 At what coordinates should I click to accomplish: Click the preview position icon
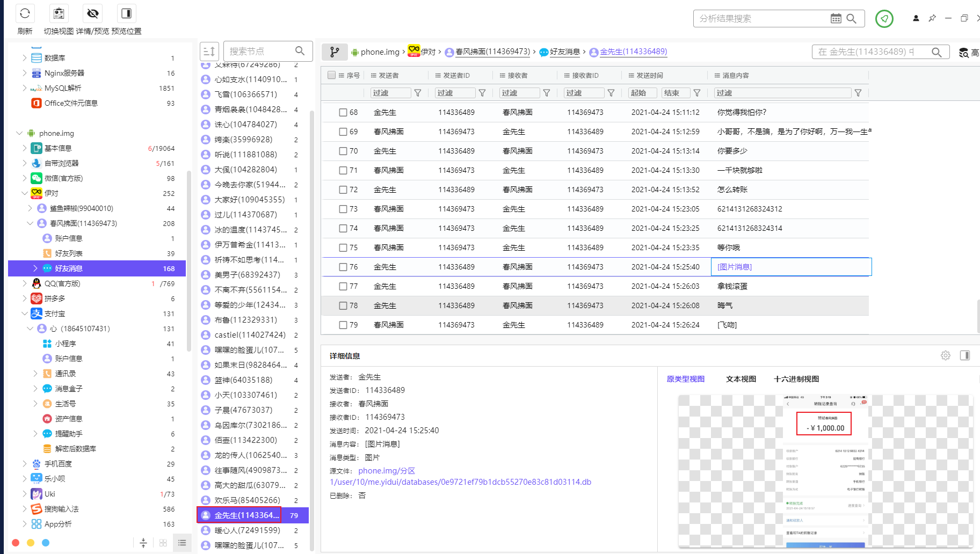[126, 13]
